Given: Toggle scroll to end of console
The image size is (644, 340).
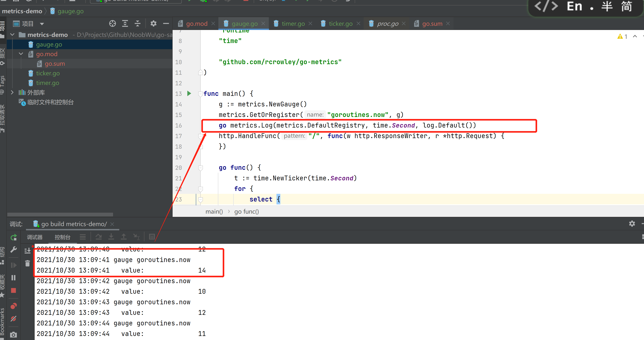Looking at the screenshot, I should pos(28,250).
